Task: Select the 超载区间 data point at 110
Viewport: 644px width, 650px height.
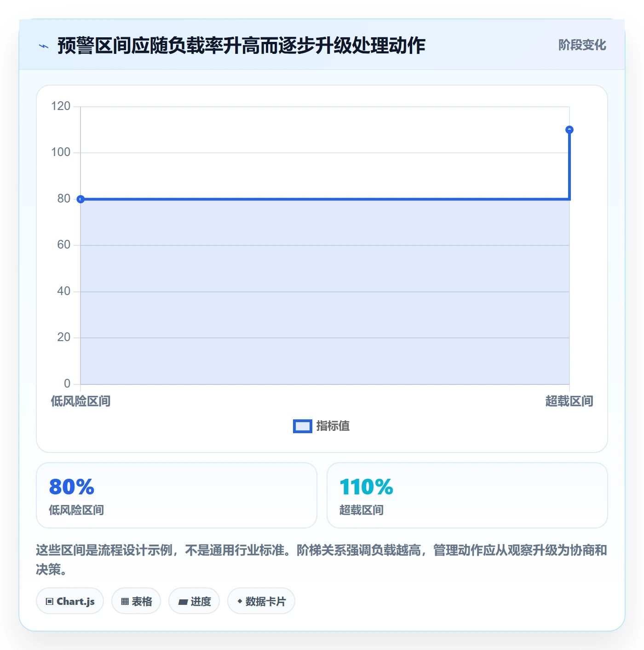Action: click(x=569, y=130)
